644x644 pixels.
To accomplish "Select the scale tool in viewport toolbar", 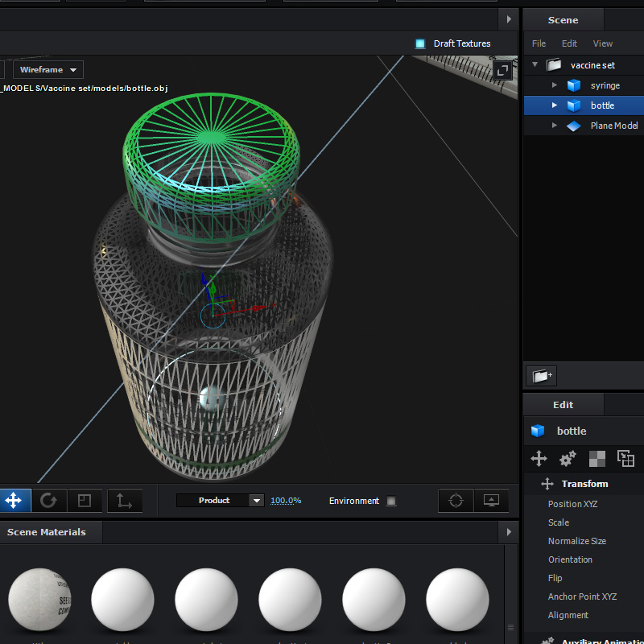I will pos(85,501).
